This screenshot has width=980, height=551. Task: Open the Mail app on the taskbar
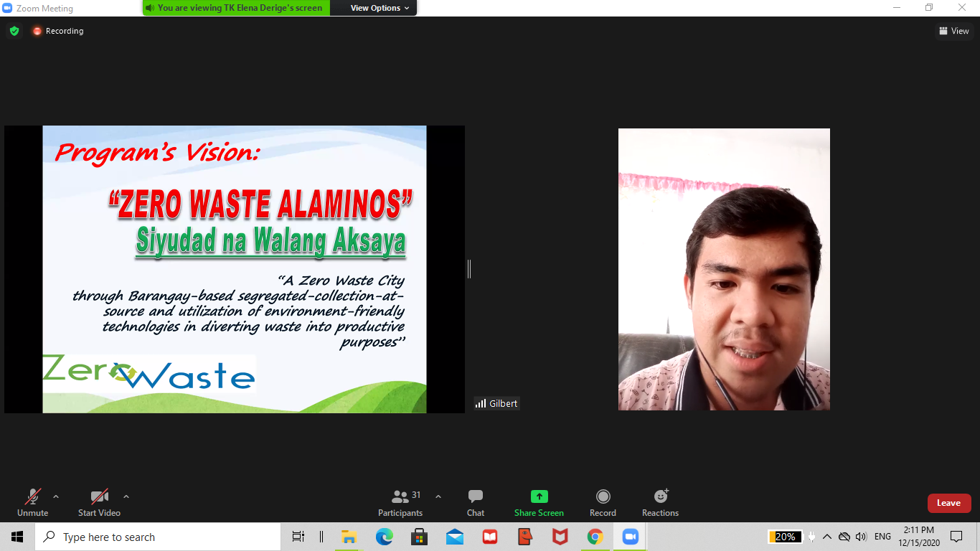click(x=455, y=537)
